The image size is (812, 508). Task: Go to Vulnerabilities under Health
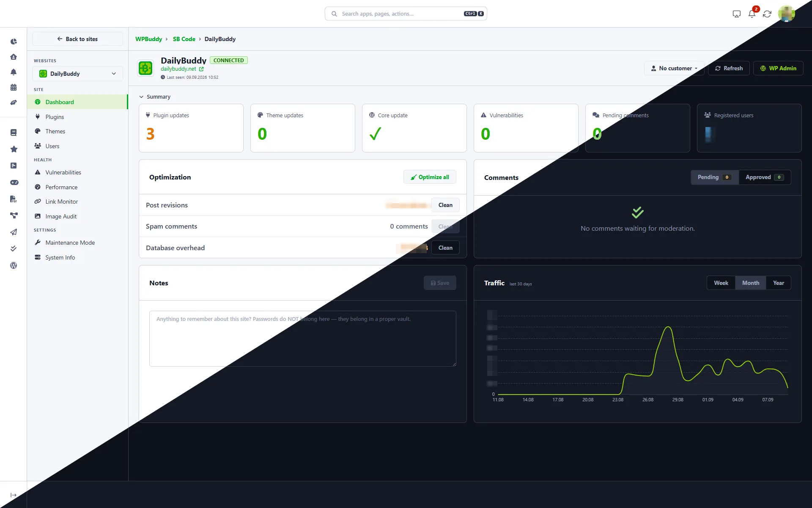click(x=77, y=172)
